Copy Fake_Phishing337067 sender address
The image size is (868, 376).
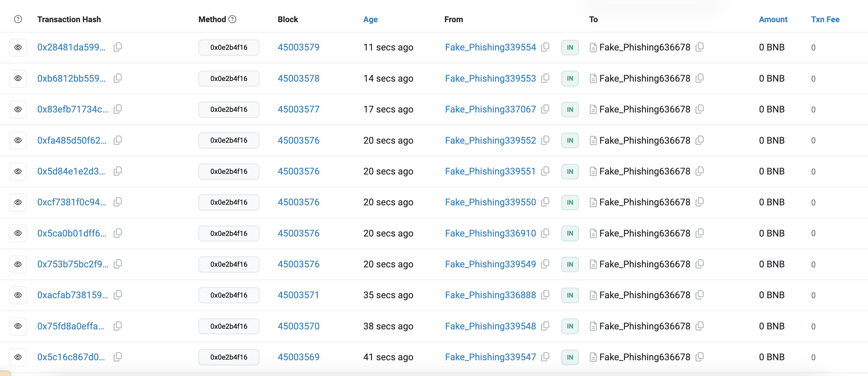tap(545, 109)
